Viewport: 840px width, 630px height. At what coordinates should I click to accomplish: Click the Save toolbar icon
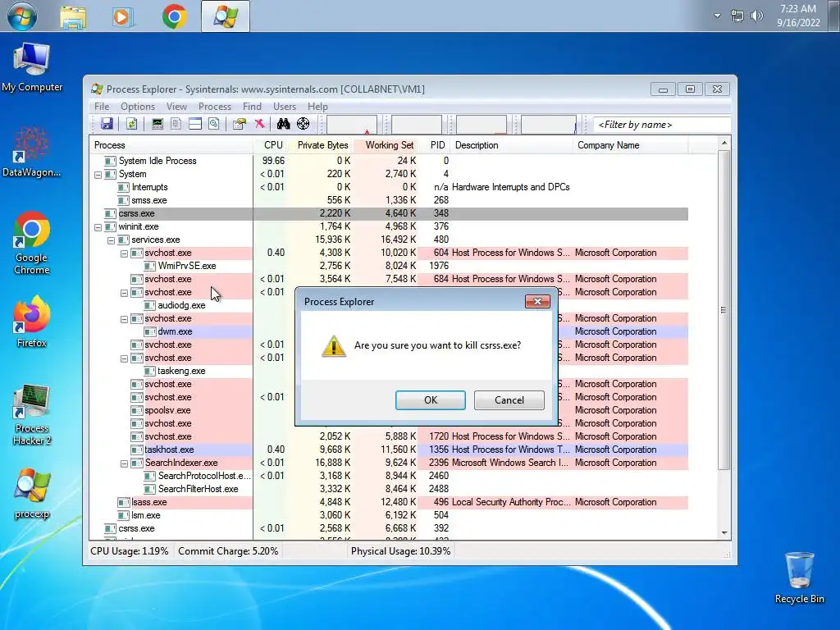tap(107, 125)
